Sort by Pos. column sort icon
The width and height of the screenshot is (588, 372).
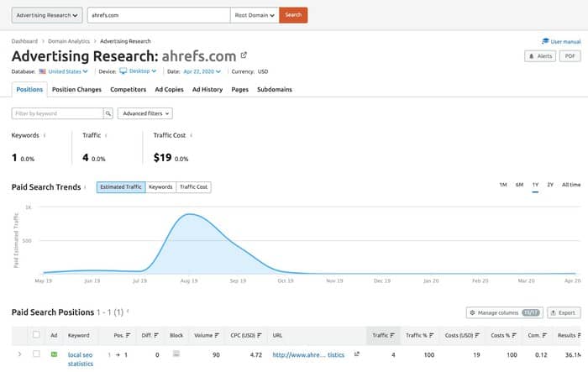[129, 335]
